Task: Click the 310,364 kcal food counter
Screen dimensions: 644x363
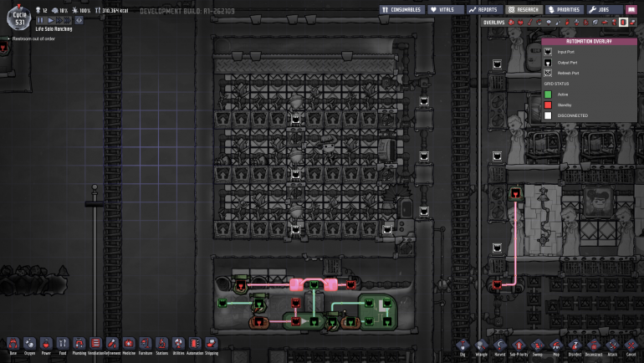Action: click(x=112, y=10)
